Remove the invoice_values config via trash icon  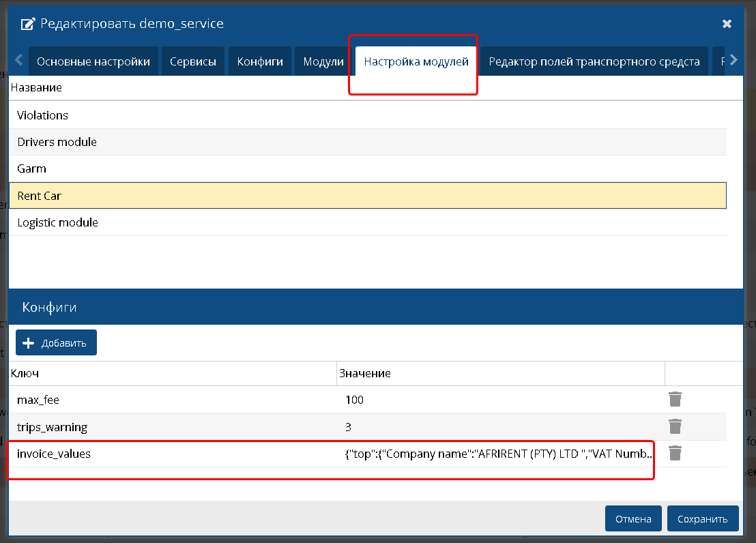pos(675,453)
